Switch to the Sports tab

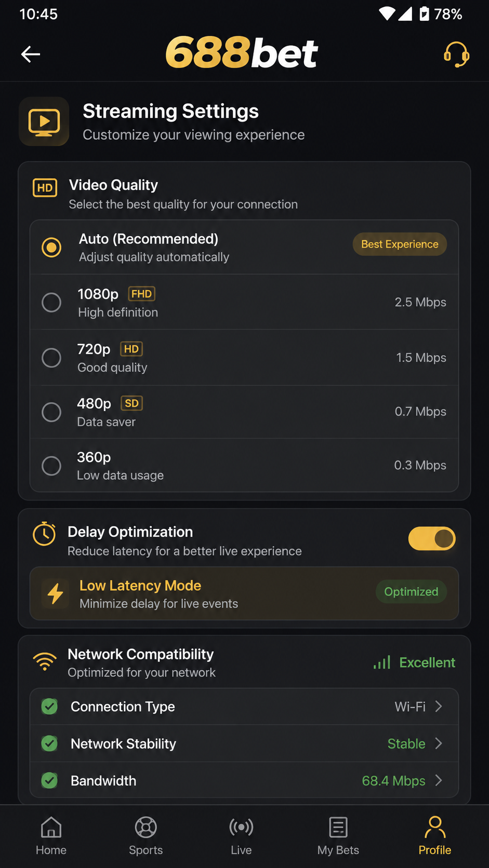tap(146, 835)
